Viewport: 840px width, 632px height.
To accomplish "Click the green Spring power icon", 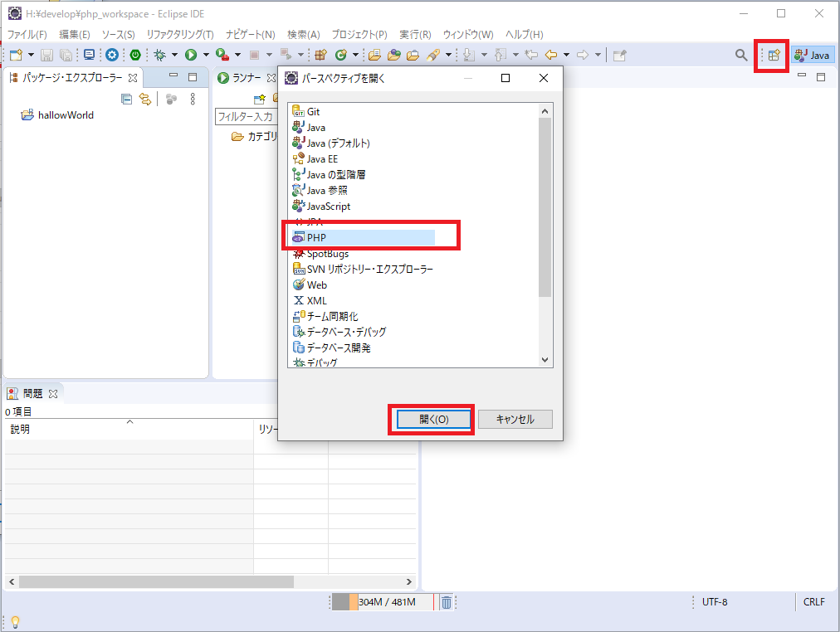I will pos(135,55).
